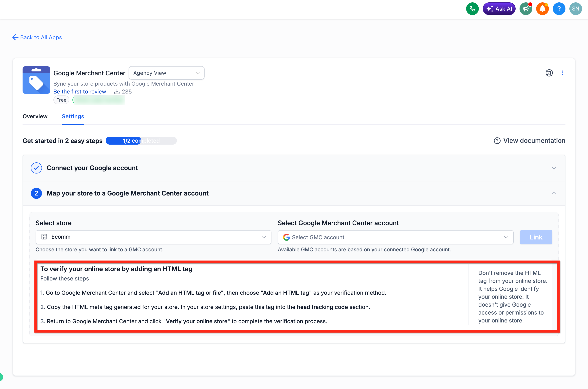Click the "Available GMC accounts" helper text
The width and height of the screenshot is (588, 389).
(x=364, y=250)
